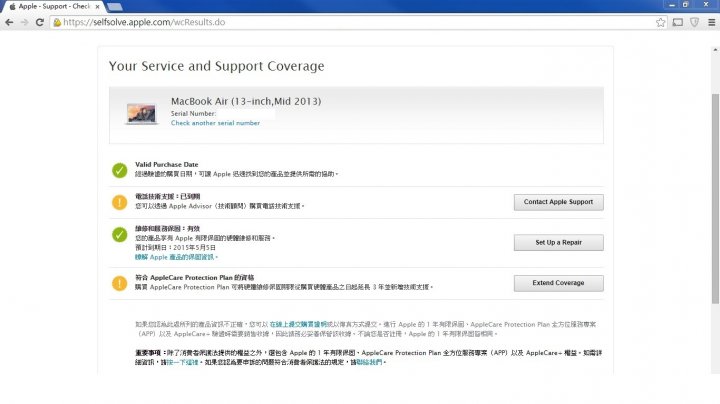Viewport: 720px width, 404px height.
Task: Go back using the browser back arrow
Action: click(9, 22)
